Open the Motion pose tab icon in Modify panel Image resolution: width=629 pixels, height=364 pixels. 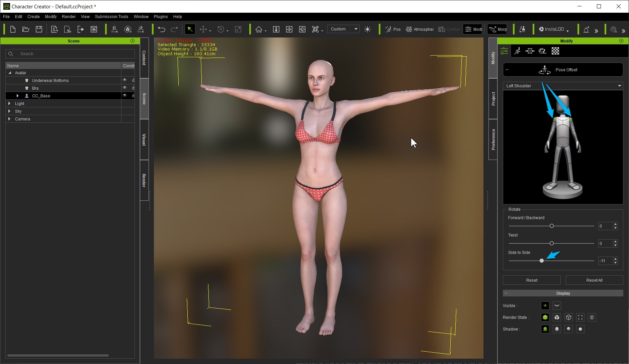pyautogui.click(x=517, y=51)
